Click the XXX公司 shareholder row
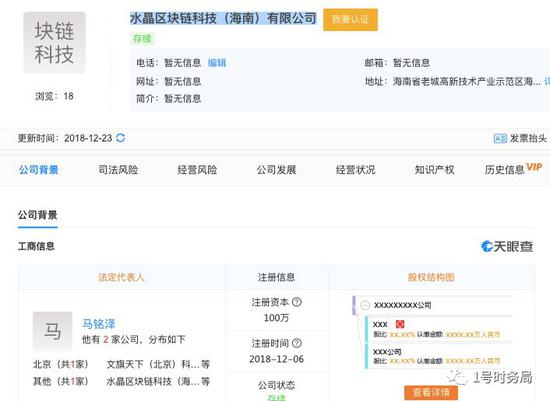 [438, 356]
